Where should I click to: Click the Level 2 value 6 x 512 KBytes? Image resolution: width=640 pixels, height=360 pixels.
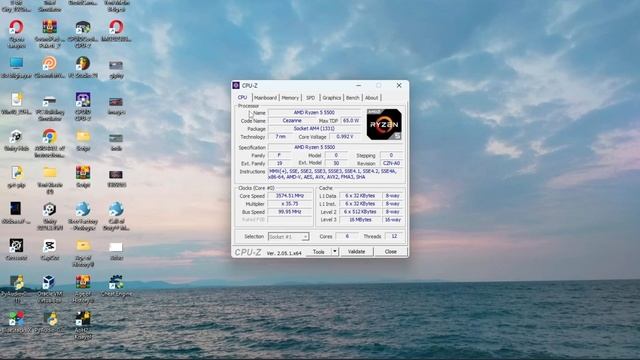360,212
